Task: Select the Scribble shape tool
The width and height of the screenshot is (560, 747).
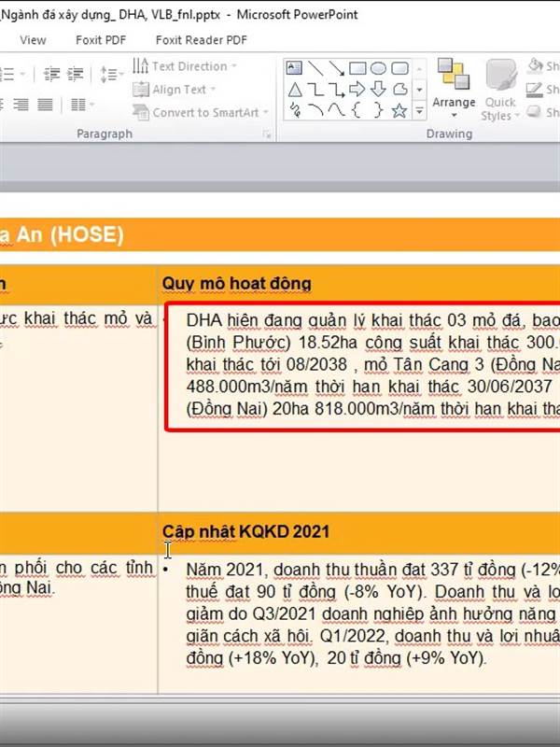Action: click(295, 110)
